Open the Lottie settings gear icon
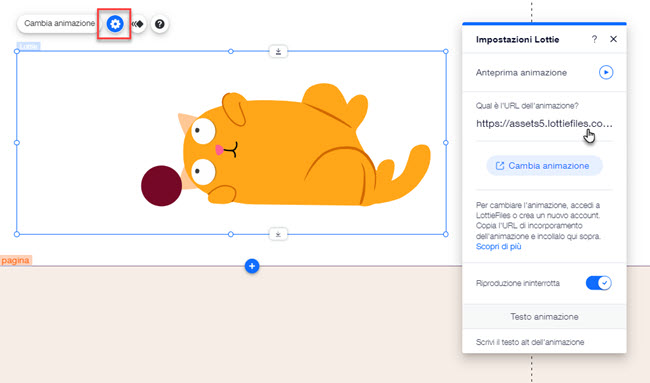The height and width of the screenshot is (383, 650). click(x=115, y=24)
